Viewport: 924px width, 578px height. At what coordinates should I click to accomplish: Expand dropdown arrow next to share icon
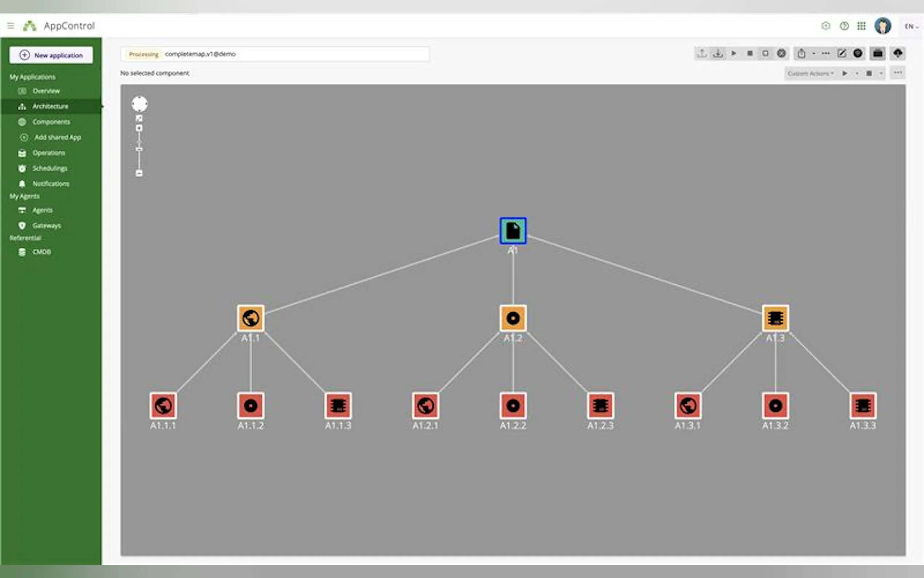point(814,54)
